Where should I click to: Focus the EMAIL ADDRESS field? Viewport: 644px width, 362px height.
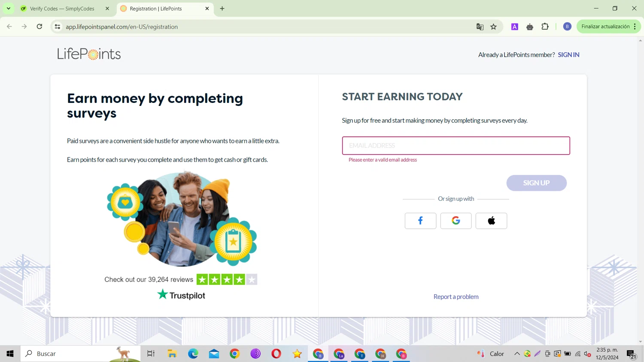pyautogui.click(x=456, y=146)
